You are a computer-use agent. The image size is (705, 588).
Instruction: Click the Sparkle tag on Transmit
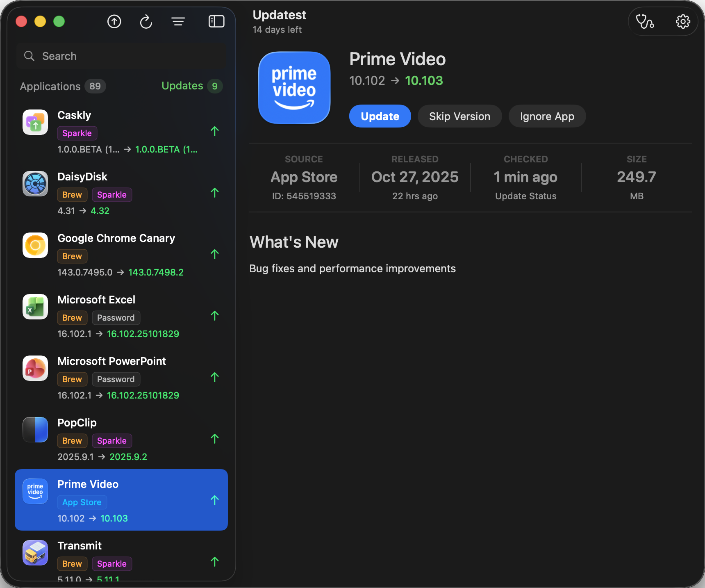point(112,564)
